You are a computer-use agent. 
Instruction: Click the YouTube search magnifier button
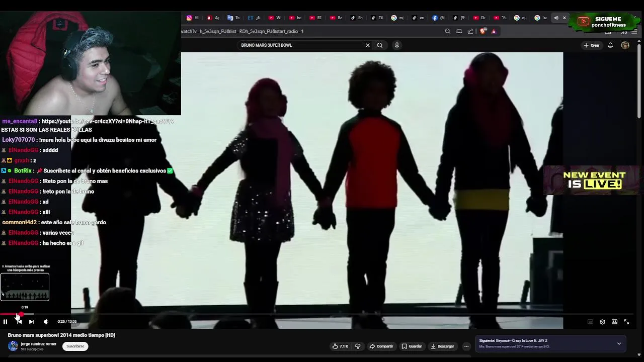point(380,45)
